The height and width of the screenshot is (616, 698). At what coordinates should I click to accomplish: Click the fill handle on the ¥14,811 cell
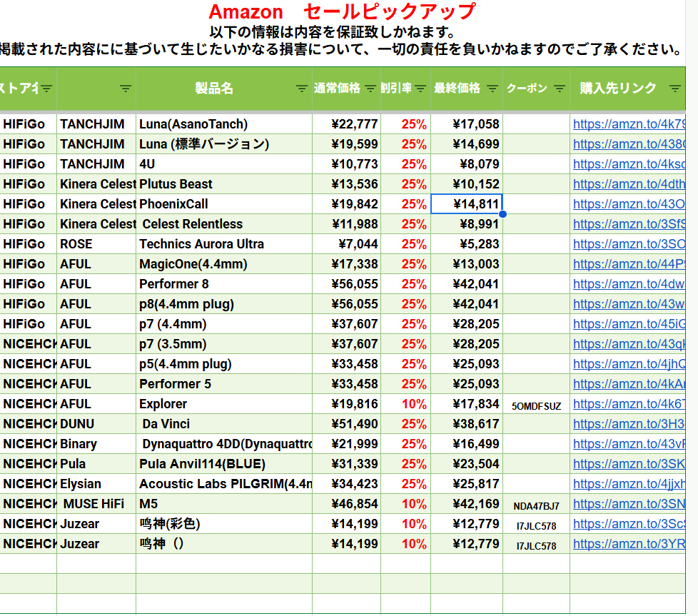click(x=502, y=214)
